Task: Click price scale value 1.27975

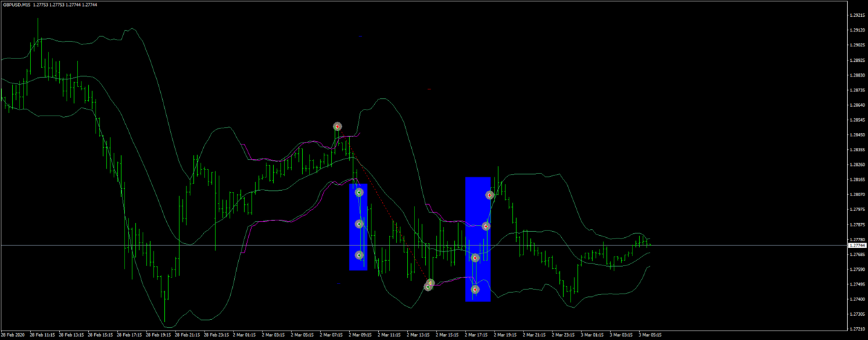Action: [x=857, y=210]
